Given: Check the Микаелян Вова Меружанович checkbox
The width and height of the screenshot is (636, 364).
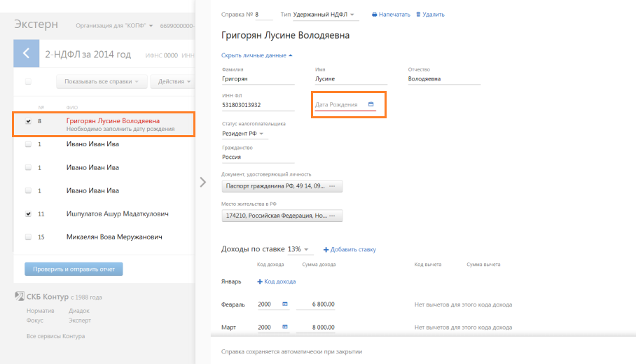Looking at the screenshot, I should tap(28, 237).
